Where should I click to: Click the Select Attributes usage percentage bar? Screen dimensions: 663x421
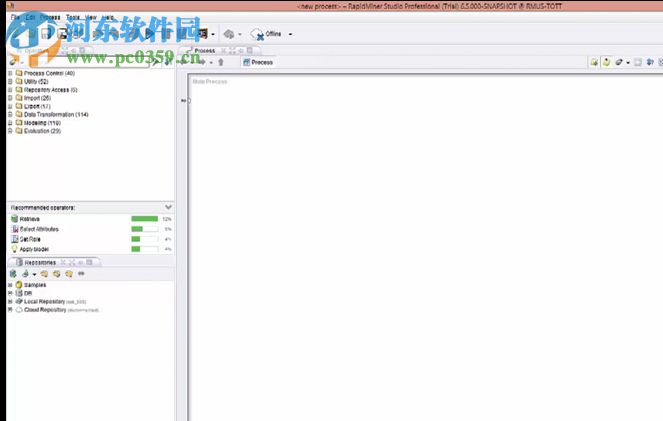click(x=145, y=229)
